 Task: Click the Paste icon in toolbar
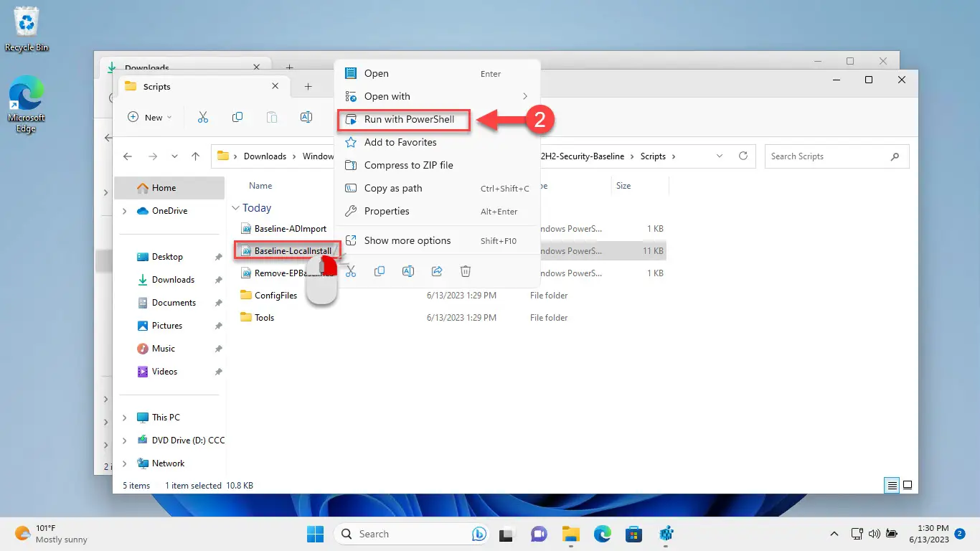[x=272, y=117]
